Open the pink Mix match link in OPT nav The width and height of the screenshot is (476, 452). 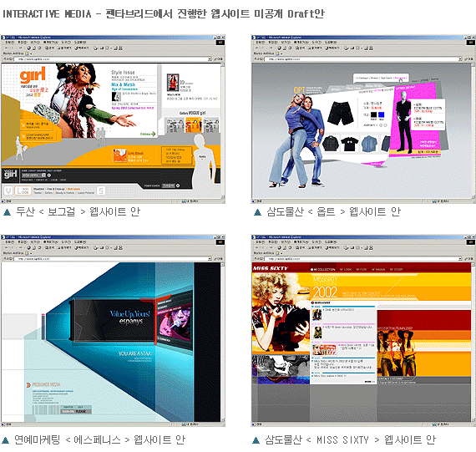pyautogui.click(x=399, y=78)
